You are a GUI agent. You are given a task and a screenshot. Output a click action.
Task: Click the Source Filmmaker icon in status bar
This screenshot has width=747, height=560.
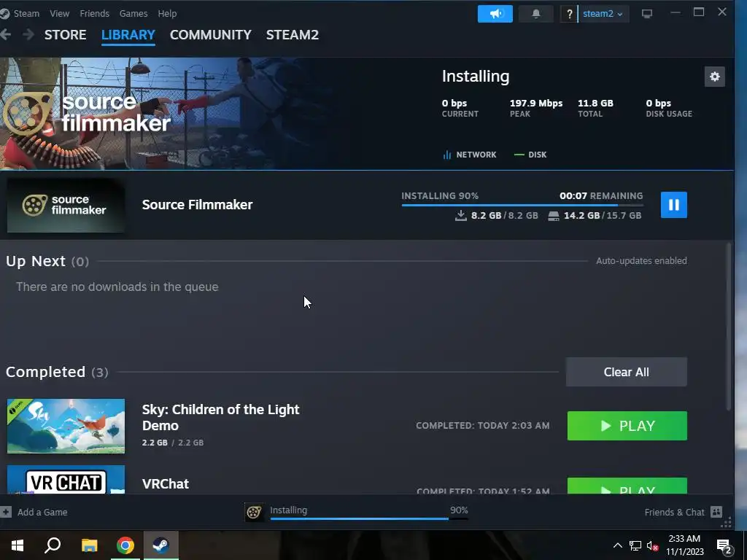click(x=254, y=513)
